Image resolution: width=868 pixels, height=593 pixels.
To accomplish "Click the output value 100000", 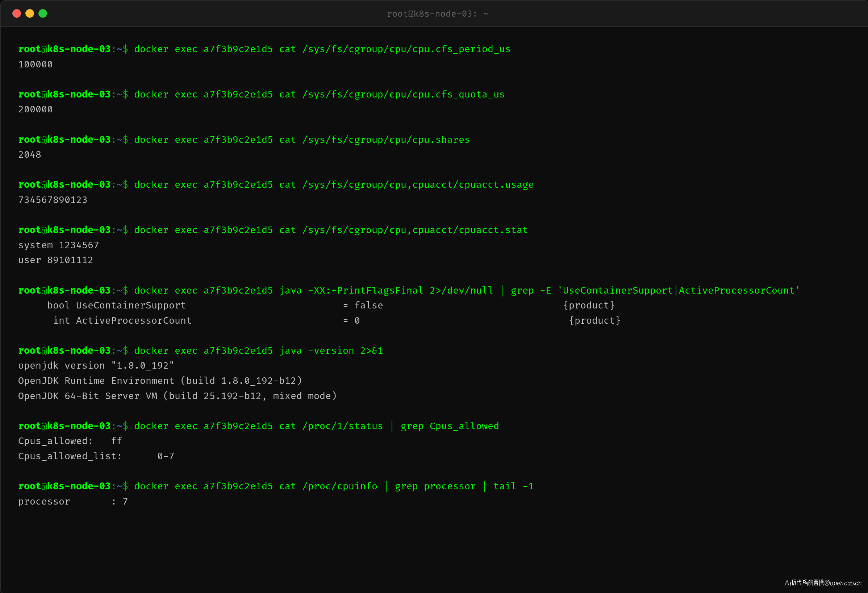I will [36, 64].
